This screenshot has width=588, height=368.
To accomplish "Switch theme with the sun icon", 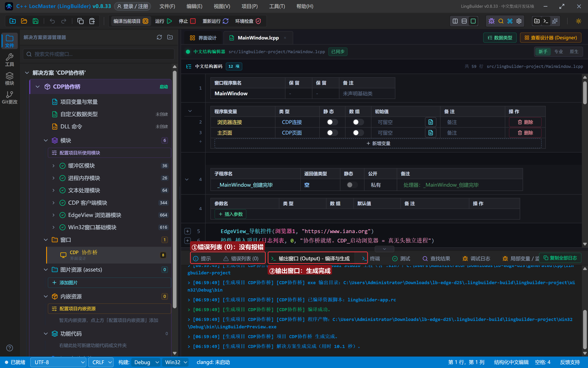I will pos(579,21).
